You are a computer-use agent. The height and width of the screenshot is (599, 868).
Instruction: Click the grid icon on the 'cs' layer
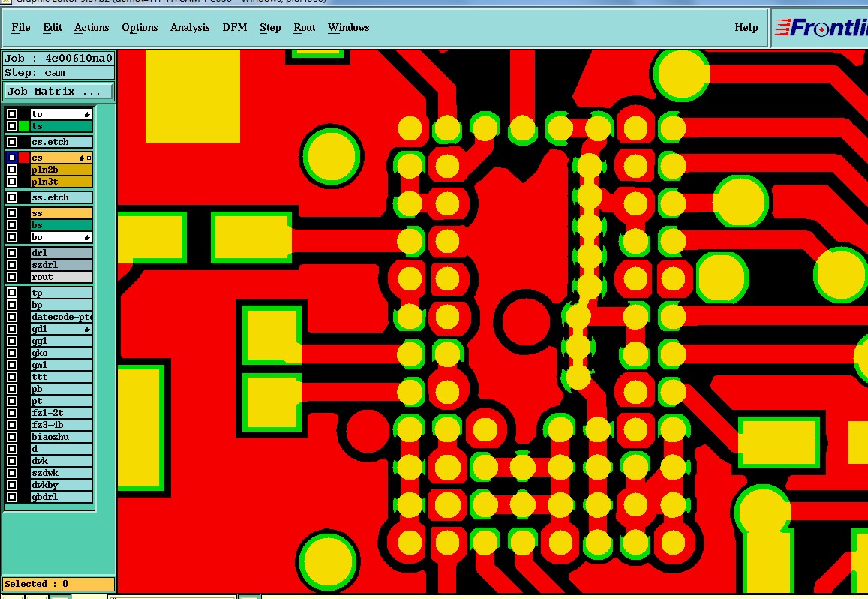click(x=89, y=158)
